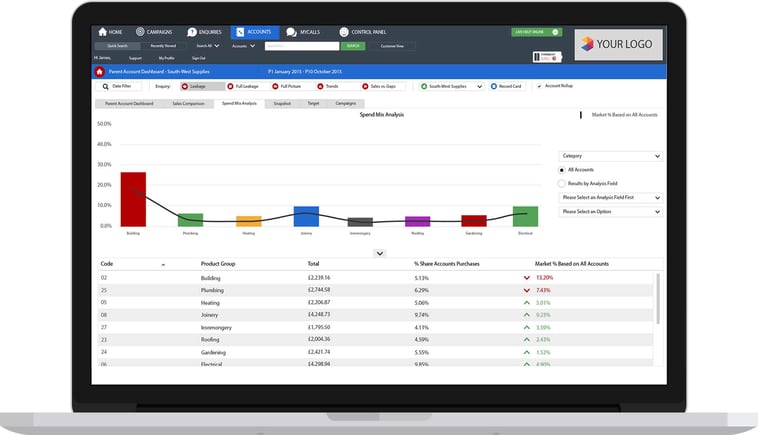
Task: Click the green Search button
Action: tap(353, 46)
